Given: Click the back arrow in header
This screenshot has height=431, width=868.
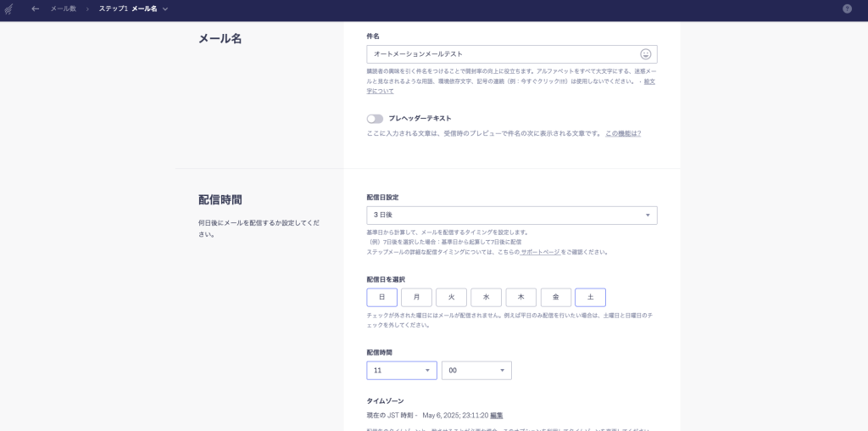Looking at the screenshot, I should tap(35, 8).
